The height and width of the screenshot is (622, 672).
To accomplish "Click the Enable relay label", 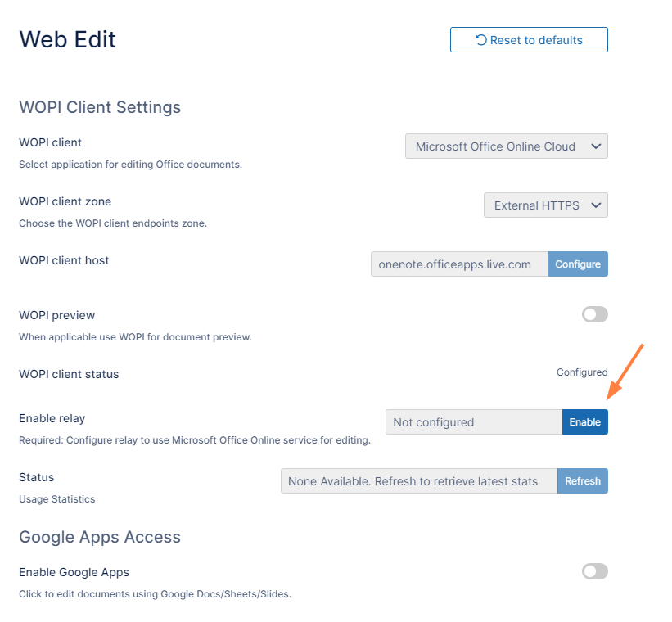I will point(52,418).
